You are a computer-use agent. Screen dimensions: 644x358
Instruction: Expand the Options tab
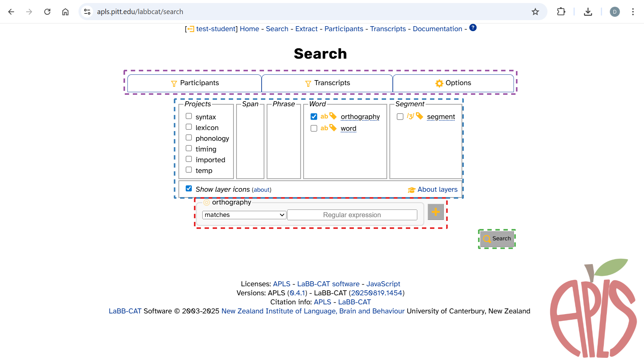[x=453, y=83]
